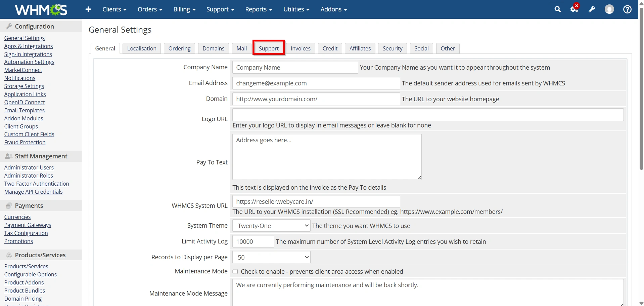Open Fraud Protection link
The width and height of the screenshot is (644, 306).
[25, 142]
